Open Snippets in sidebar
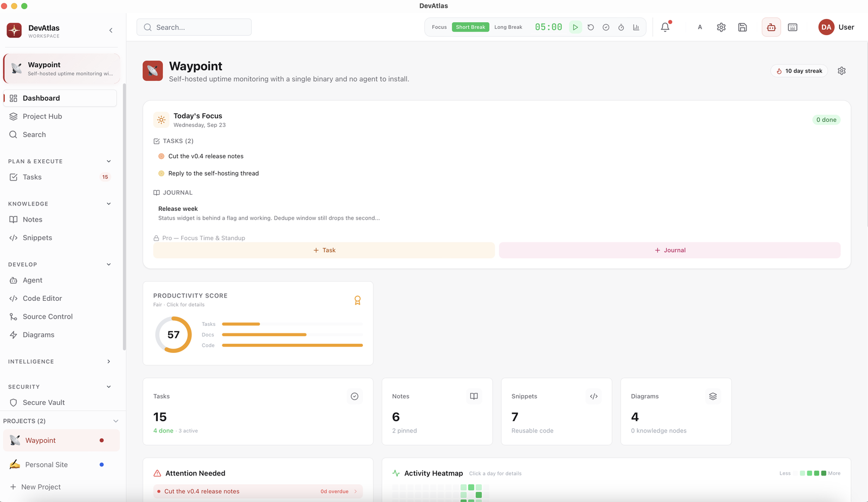This screenshot has width=868, height=502. 60,238
